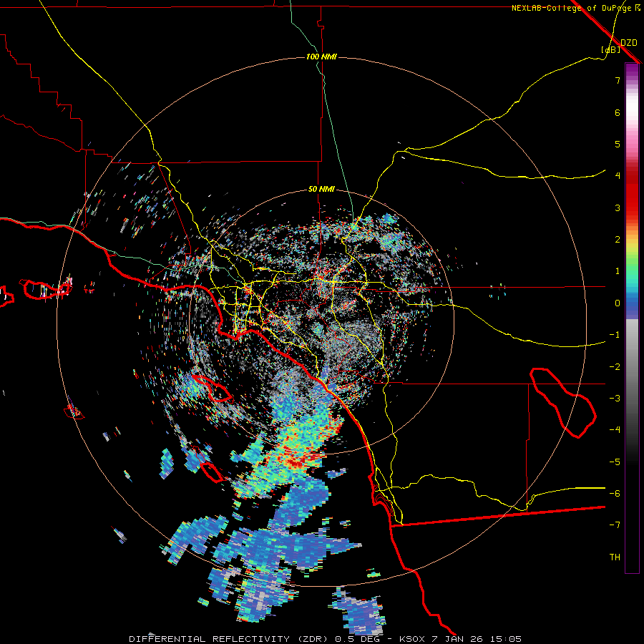This screenshot has height=644, width=644.
Task: Click the 3 dB value on the color scale
Action: pyautogui.click(x=618, y=208)
